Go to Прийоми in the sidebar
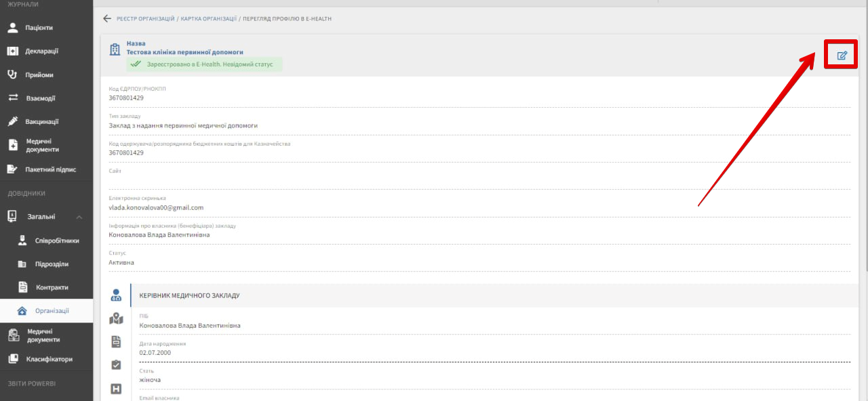This screenshot has width=868, height=401. pos(39,75)
